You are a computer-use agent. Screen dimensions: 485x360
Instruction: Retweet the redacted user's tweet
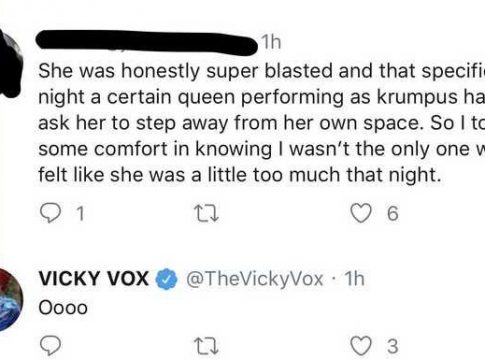pyautogui.click(x=207, y=213)
